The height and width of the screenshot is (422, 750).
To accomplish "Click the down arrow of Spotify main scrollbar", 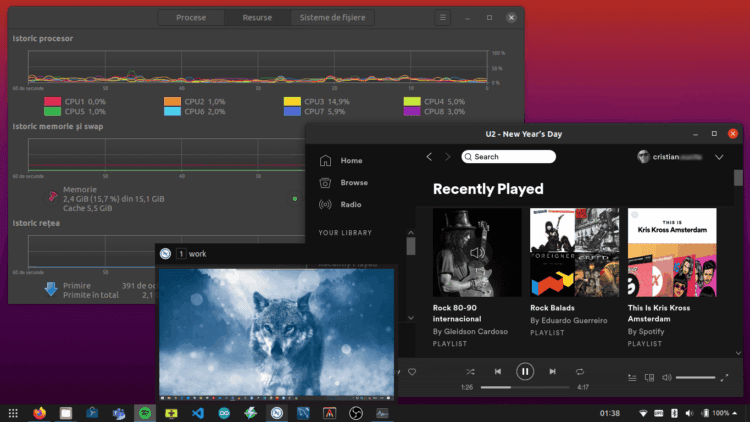I will [738, 353].
